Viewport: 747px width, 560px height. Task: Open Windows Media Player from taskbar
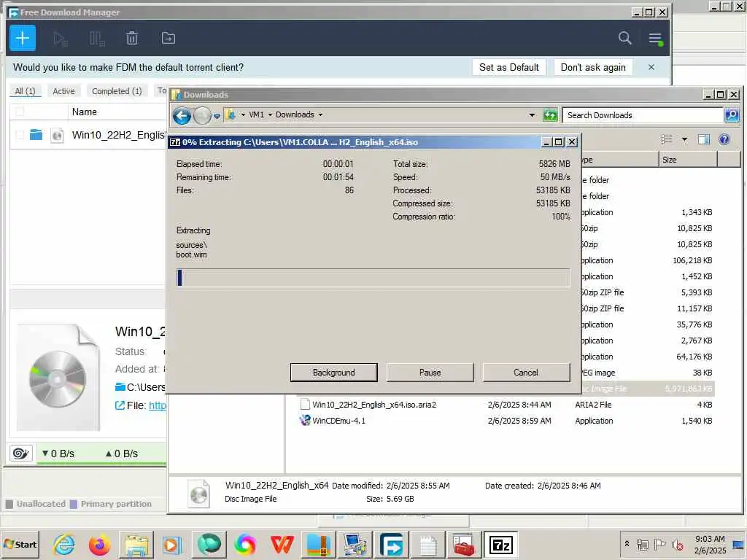pos(172,544)
